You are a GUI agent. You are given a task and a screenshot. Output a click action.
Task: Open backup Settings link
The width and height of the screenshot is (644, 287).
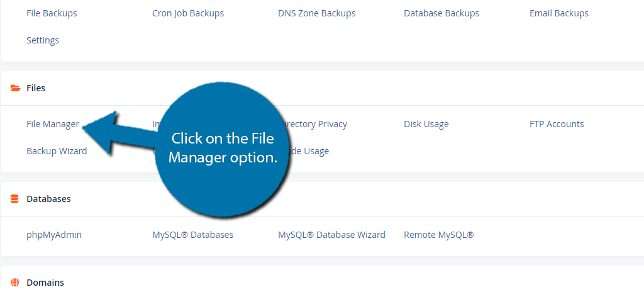43,40
